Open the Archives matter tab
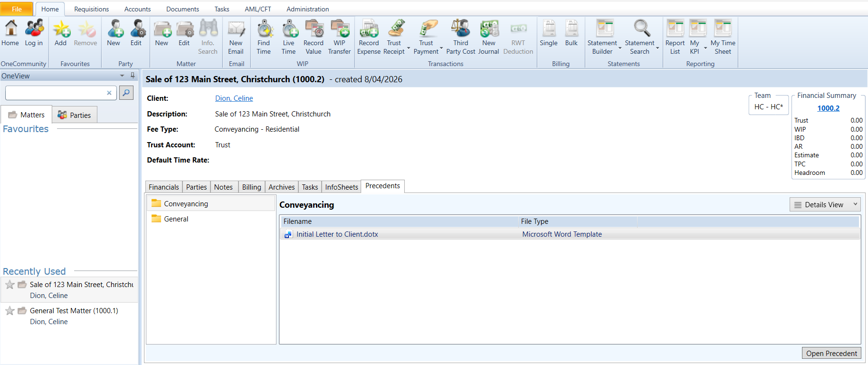The width and height of the screenshot is (868, 365). coord(282,187)
